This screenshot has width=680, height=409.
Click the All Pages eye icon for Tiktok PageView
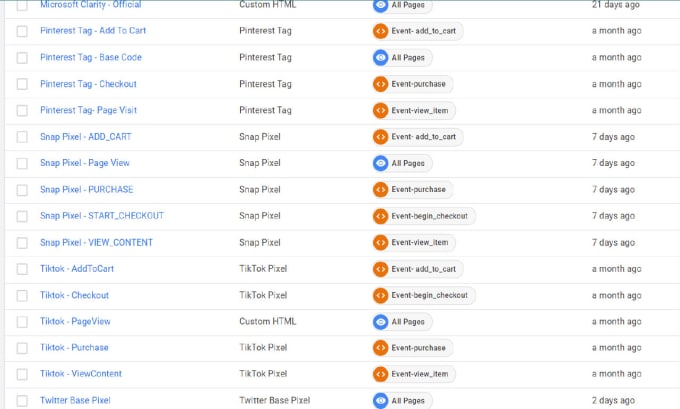[x=380, y=322]
